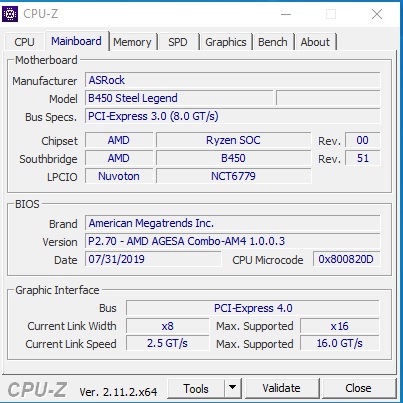Minimize the CPU-Z window
Image resolution: width=403 pixels, height=403 pixels.
click(286, 14)
